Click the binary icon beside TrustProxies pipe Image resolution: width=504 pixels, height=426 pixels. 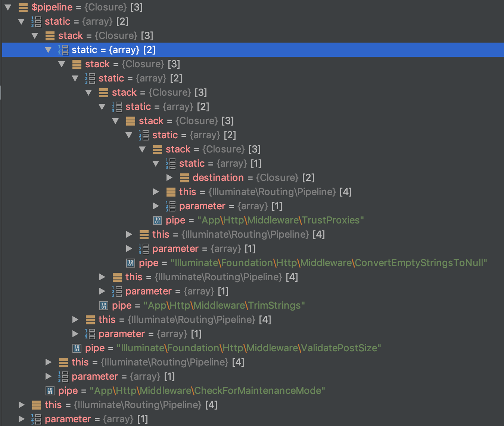(158, 220)
